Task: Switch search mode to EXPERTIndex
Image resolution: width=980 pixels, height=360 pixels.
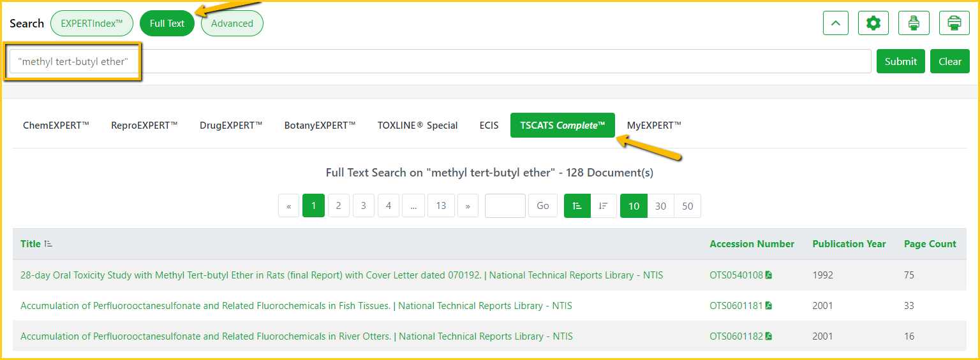Action: [92, 24]
